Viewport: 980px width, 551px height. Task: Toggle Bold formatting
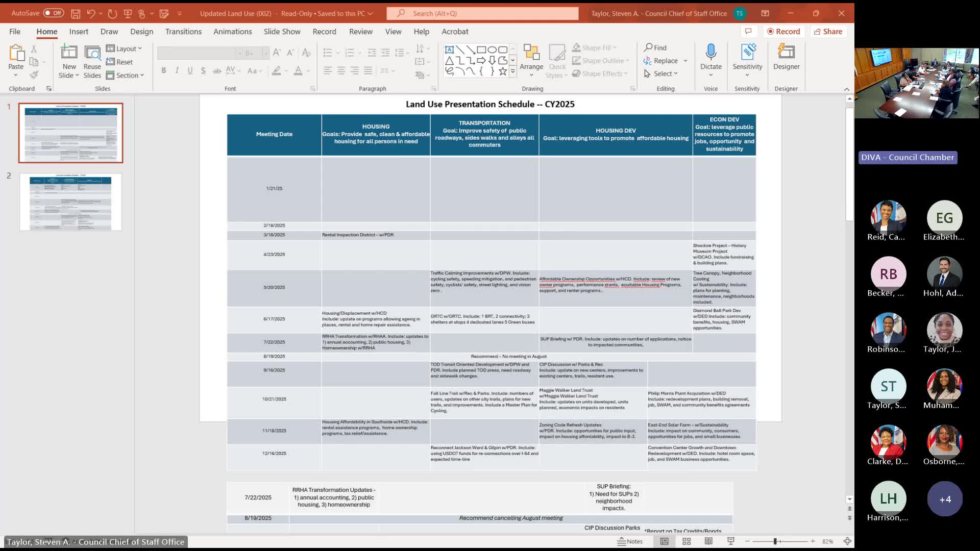(x=164, y=70)
